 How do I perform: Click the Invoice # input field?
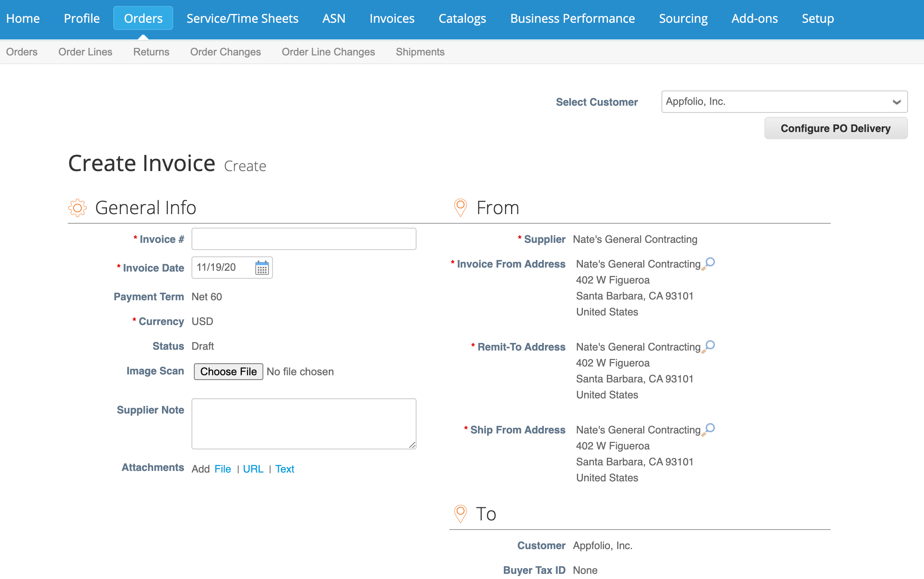304,238
